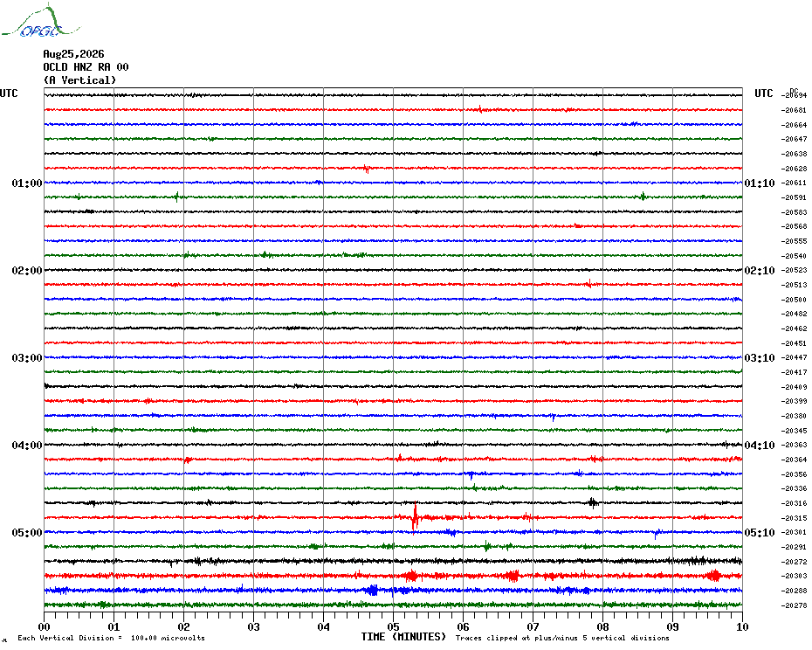The height and width of the screenshot is (650, 812).
Task: Click the DC offset value -20409
Action: (794, 387)
